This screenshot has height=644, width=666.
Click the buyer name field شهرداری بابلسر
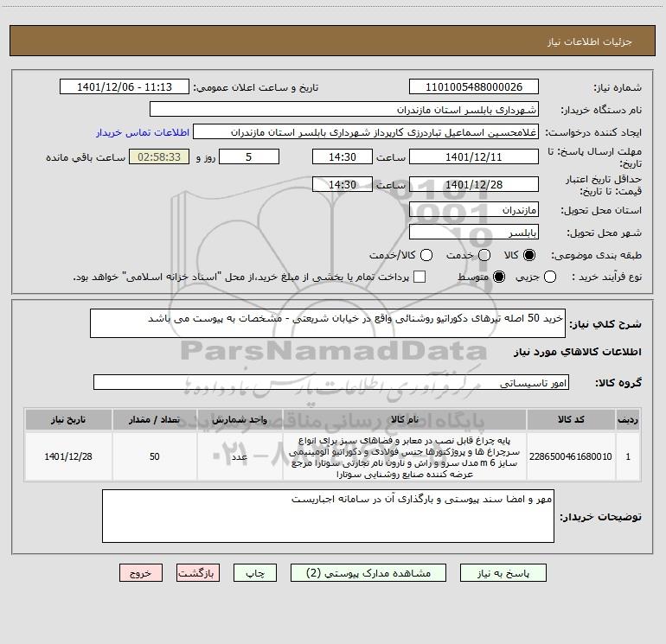344,110
